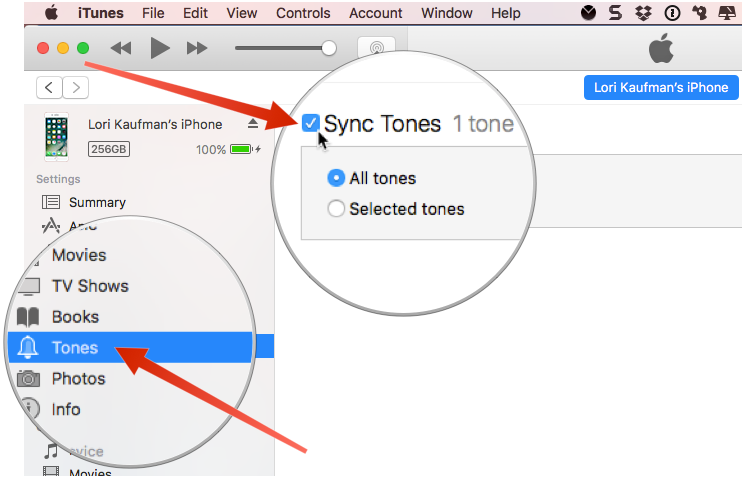Select the Photos camera icon in sidebar
The width and height of the screenshot is (744, 478).
click(28, 378)
